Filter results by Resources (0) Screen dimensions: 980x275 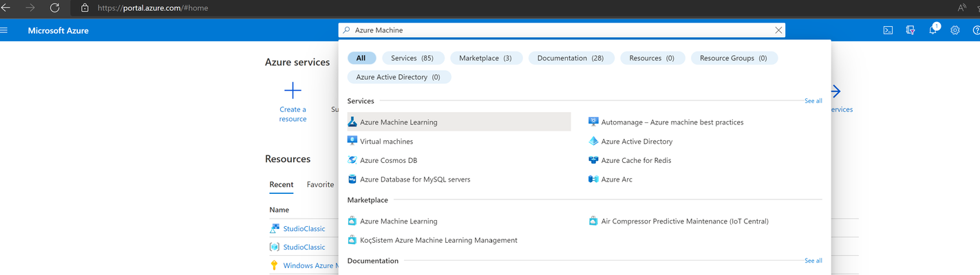[x=652, y=58]
